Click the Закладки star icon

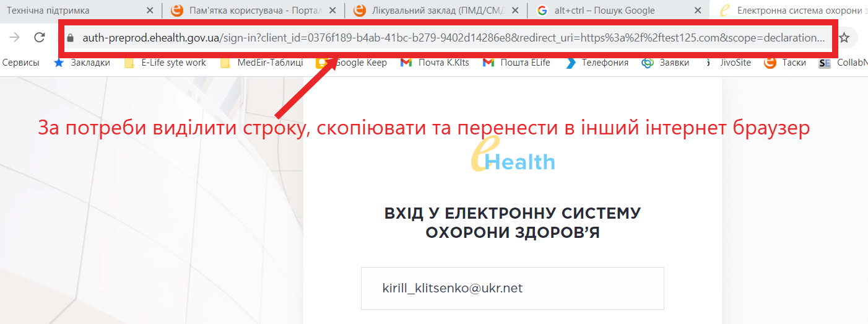59,63
